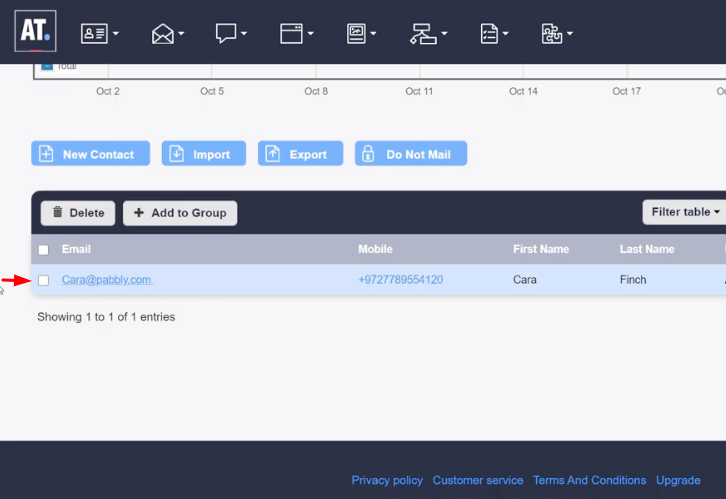Viewport: 726px width, 499px height.
Task: Open the checklist document icon menu
Action: (x=489, y=34)
